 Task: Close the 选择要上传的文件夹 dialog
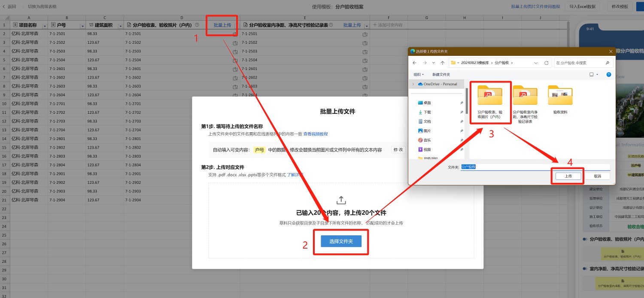[611, 51]
